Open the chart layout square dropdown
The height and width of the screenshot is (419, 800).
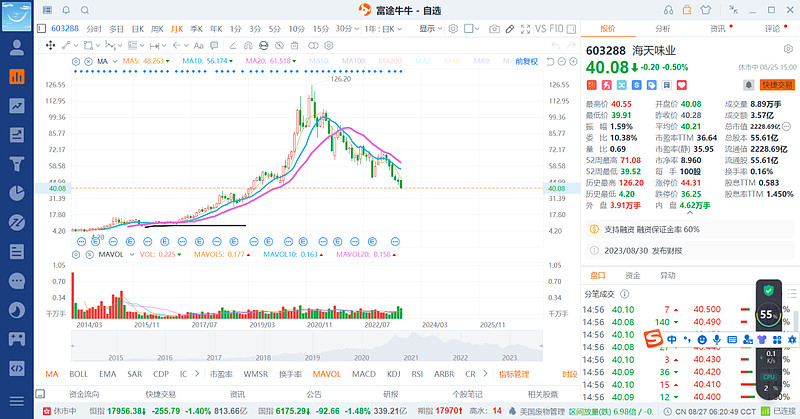click(471, 29)
